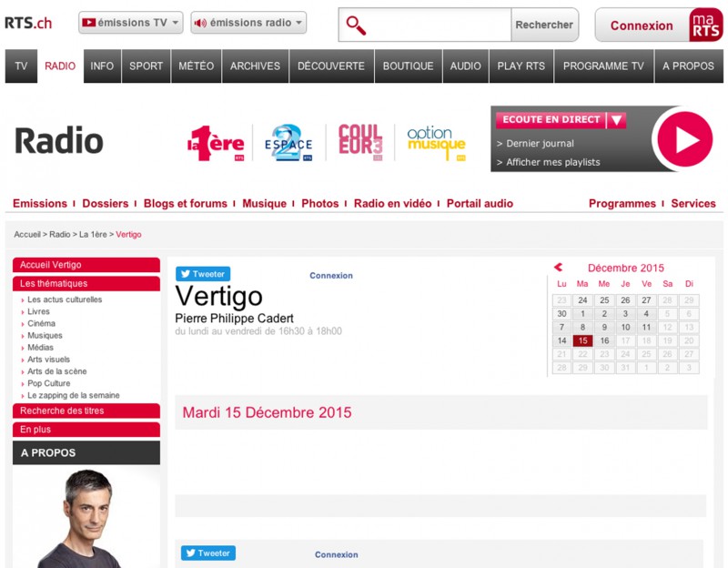
Task: Open Musiques thématique
Action: click(x=45, y=335)
